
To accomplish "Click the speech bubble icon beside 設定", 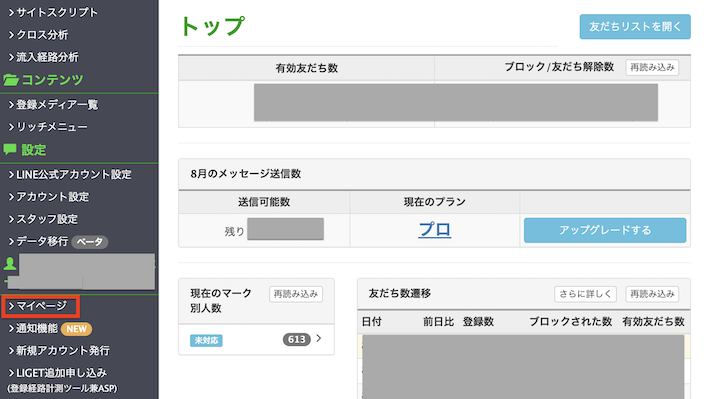I will [x=10, y=149].
